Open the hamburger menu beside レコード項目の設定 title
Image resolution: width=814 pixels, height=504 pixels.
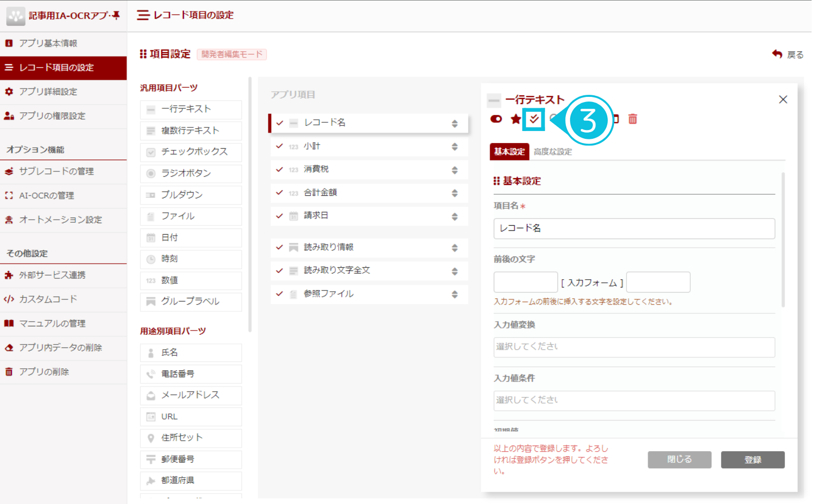[143, 15]
